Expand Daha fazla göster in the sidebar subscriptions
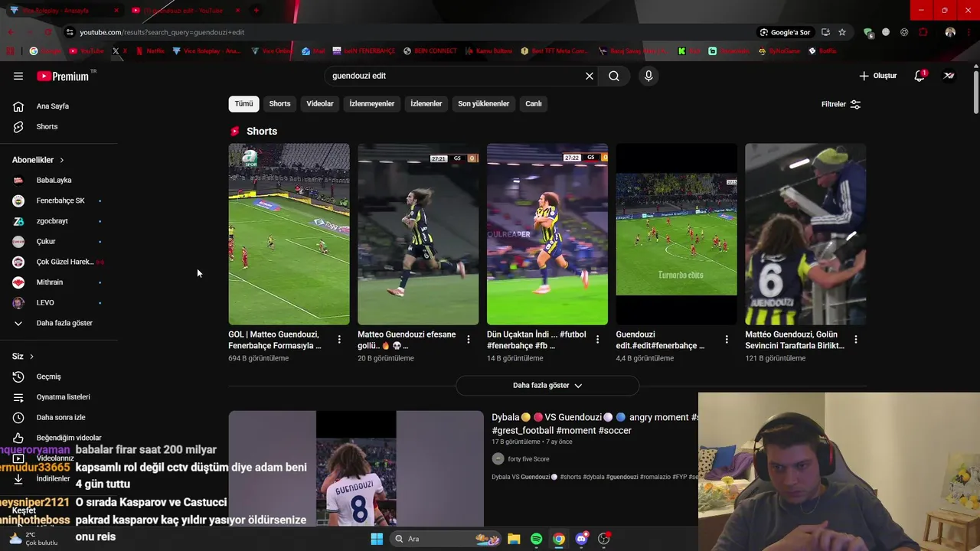The height and width of the screenshot is (551, 980). coord(64,323)
